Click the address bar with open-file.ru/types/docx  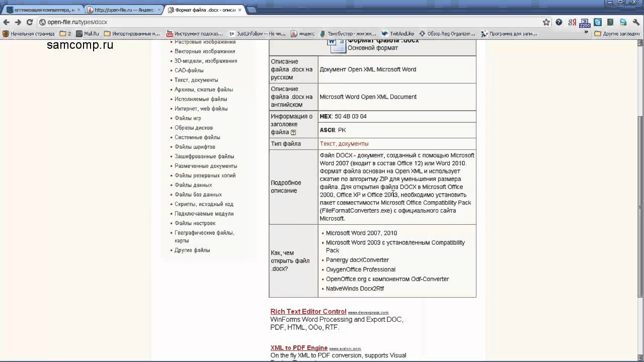pos(289,22)
